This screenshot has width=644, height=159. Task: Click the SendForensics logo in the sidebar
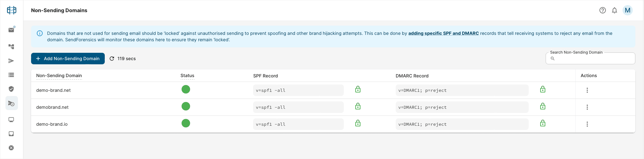click(12, 10)
